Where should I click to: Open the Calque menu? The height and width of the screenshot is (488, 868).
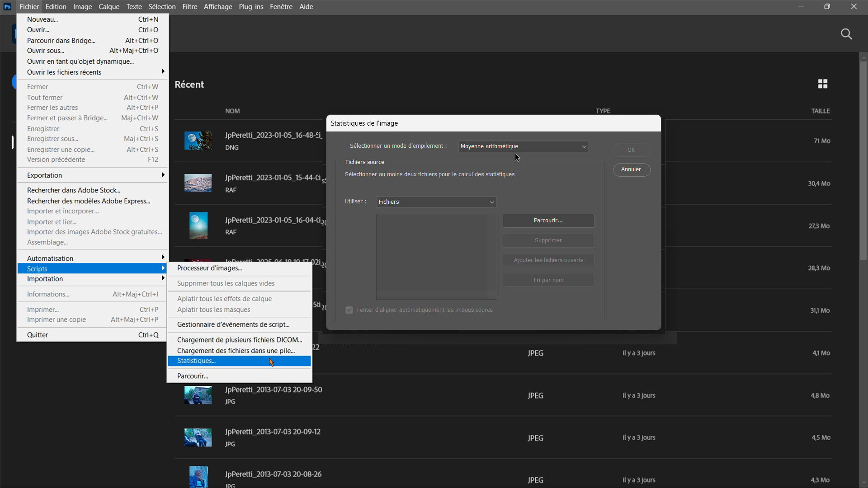pos(109,7)
